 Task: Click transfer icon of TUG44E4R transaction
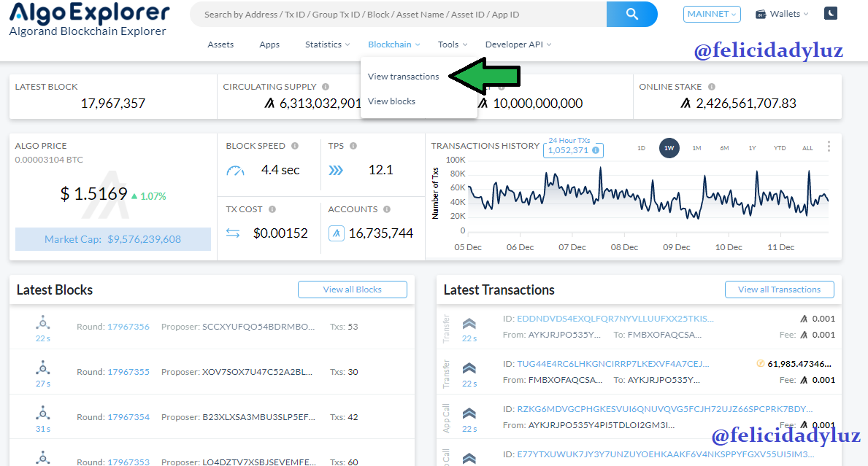tap(469, 369)
